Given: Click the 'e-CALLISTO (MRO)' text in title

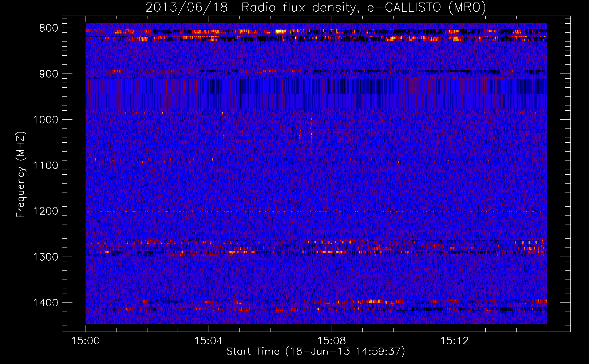Looking at the screenshot, I should (427, 8).
